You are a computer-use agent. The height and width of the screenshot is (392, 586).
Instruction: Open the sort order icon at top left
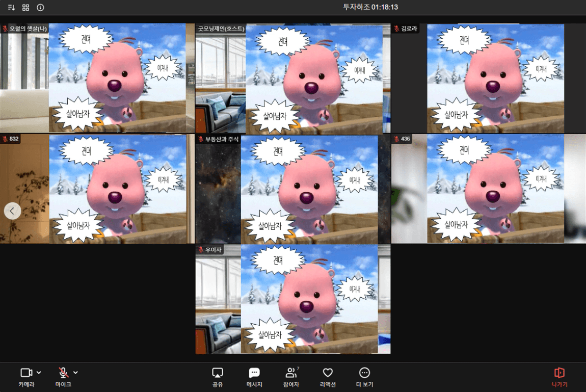[x=11, y=8]
